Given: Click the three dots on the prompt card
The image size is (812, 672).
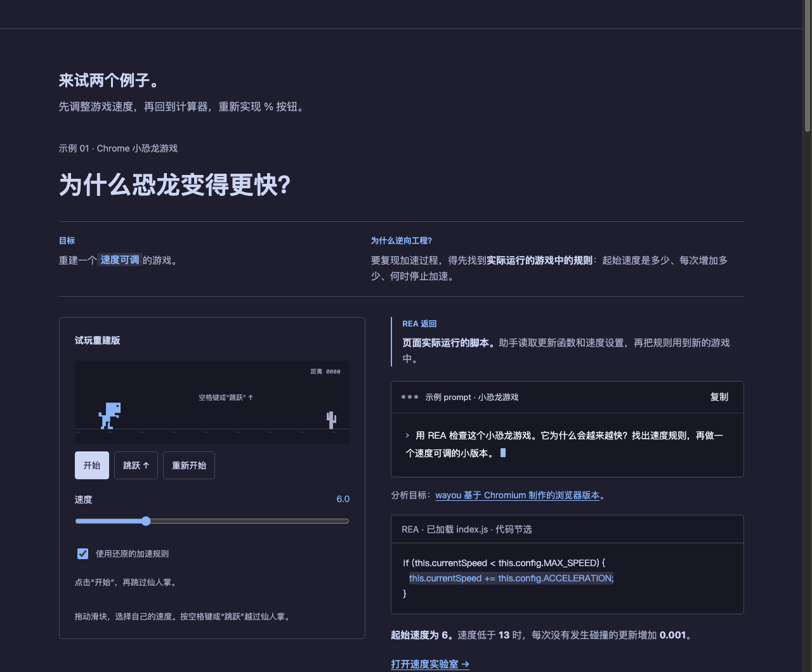Looking at the screenshot, I should click(x=410, y=397).
